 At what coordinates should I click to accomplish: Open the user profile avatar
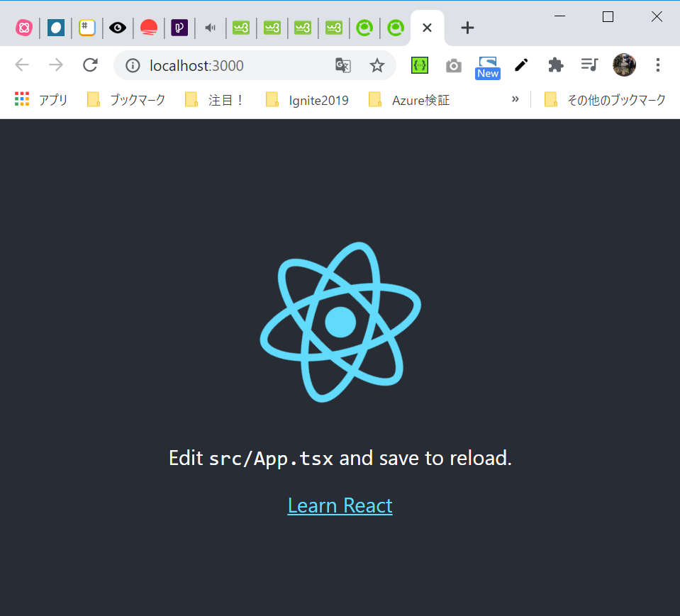tap(624, 65)
